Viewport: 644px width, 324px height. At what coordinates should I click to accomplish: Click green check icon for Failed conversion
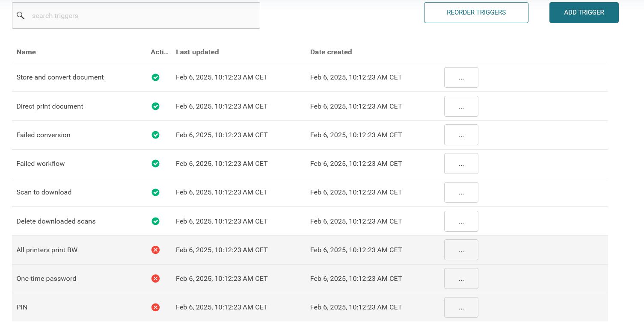pyautogui.click(x=155, y=135)
